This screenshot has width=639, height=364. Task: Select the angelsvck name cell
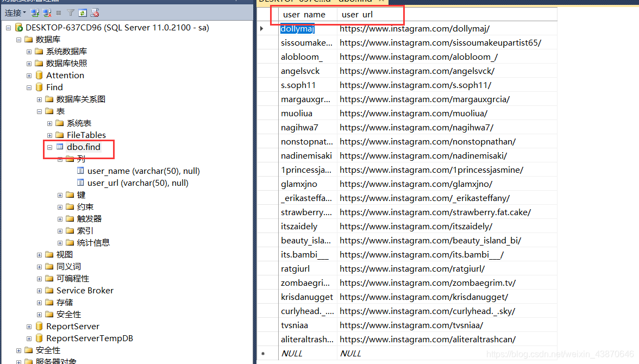click(308, 71)
